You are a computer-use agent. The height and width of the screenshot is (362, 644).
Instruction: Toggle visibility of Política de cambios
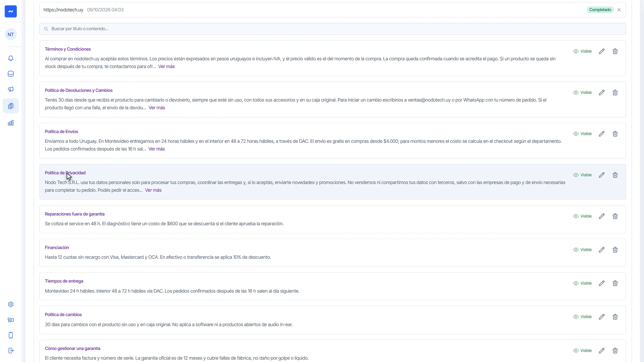(x=582, y=317)
